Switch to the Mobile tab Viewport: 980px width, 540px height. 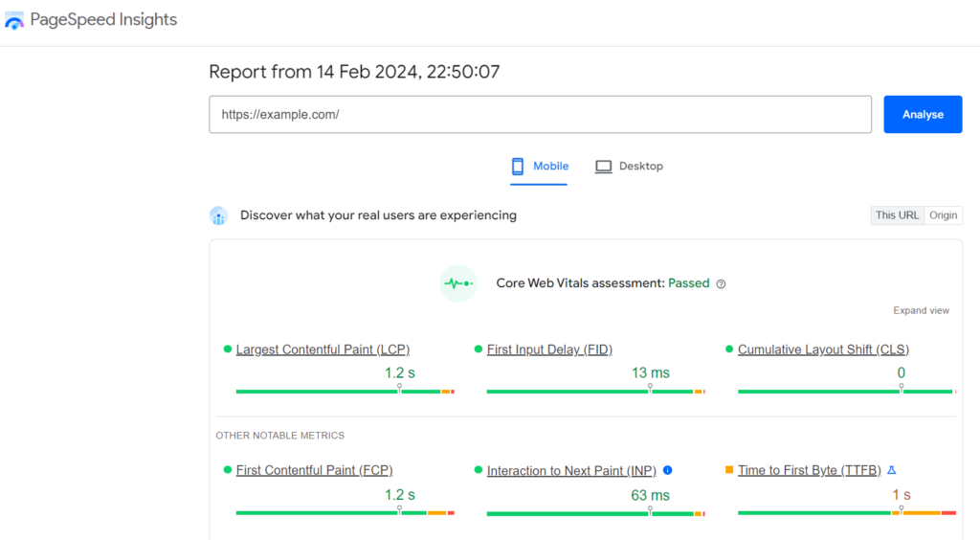539,167
